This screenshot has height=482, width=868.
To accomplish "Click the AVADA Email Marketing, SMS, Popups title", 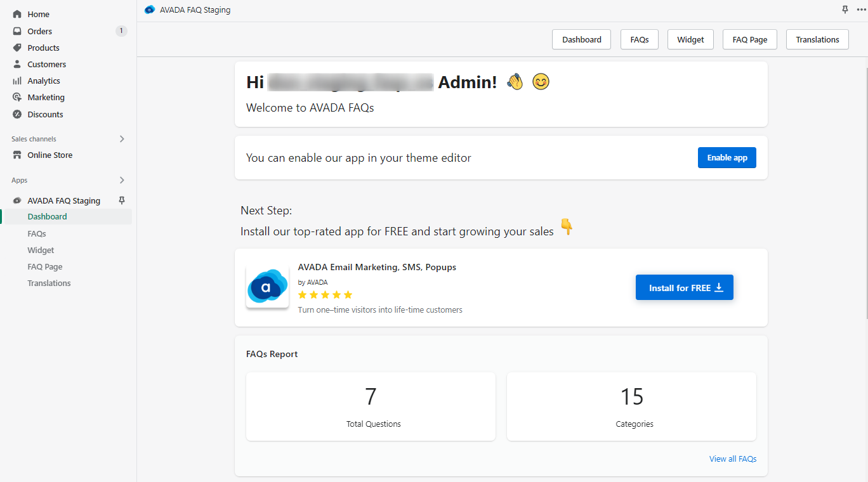I will (377, 267).
